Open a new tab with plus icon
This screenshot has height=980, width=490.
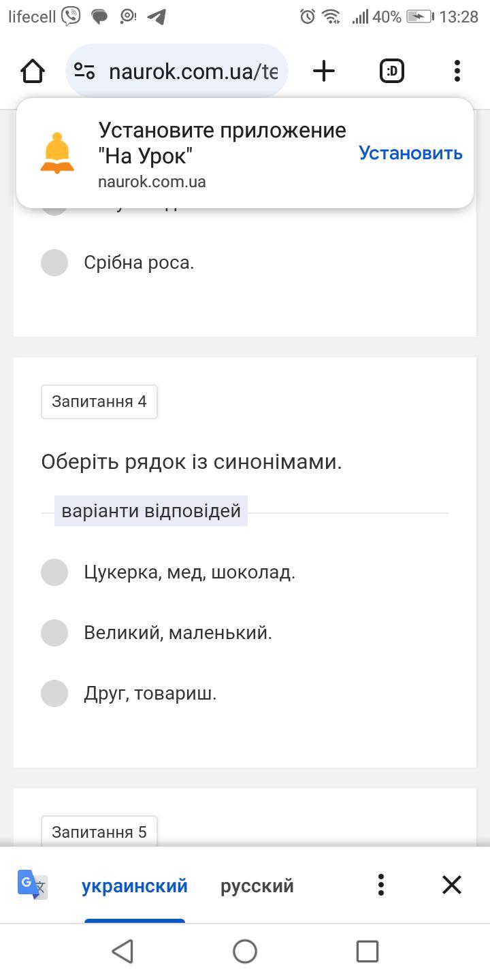324,71
